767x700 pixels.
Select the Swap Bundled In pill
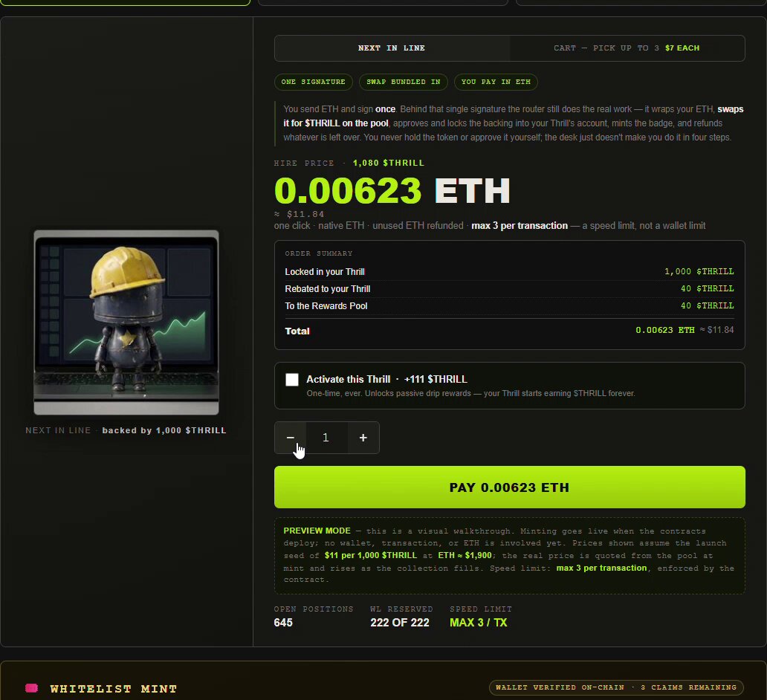click(x=403, y=82)
